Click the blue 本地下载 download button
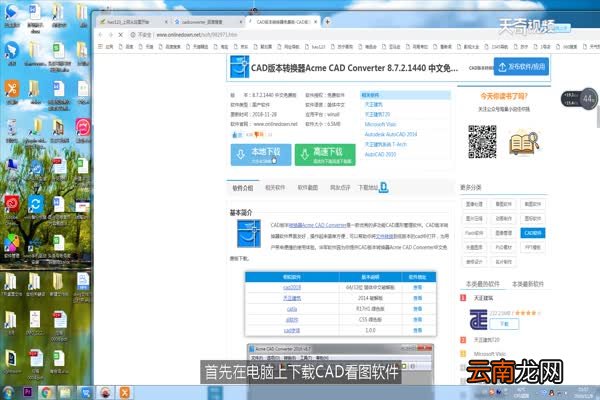Screen dimensions: 600x400 coord(261,155)
